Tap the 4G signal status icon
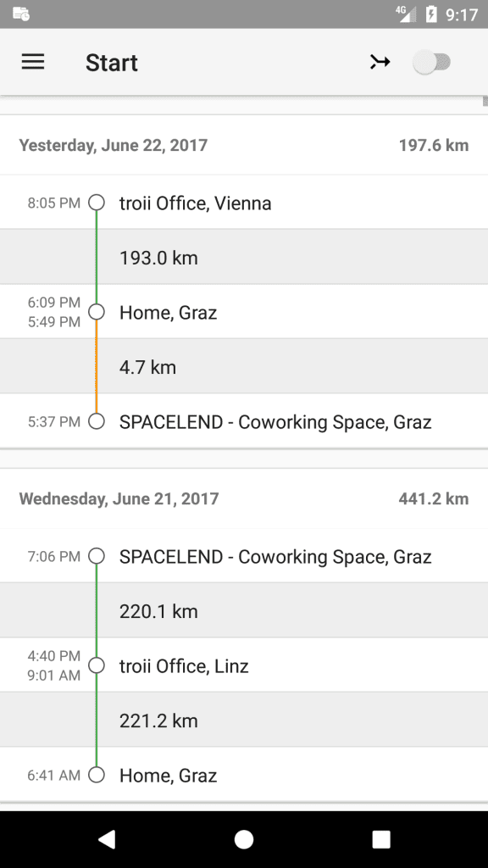This screenshot has height=868, width=488. tap(406, 14)
